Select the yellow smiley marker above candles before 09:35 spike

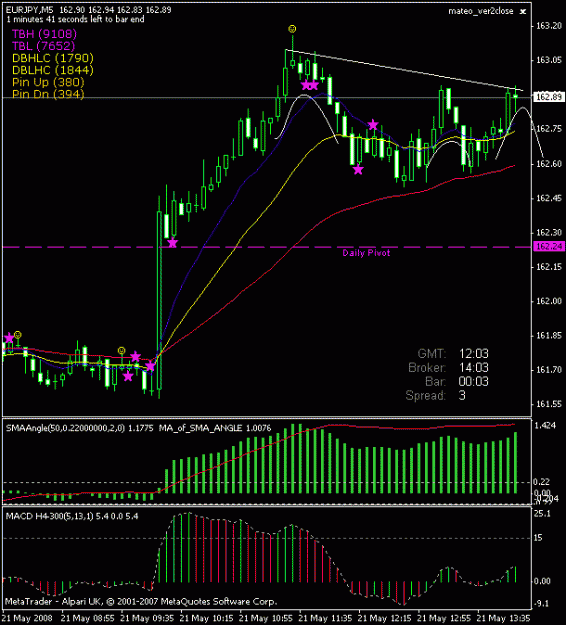pos(122,350)
